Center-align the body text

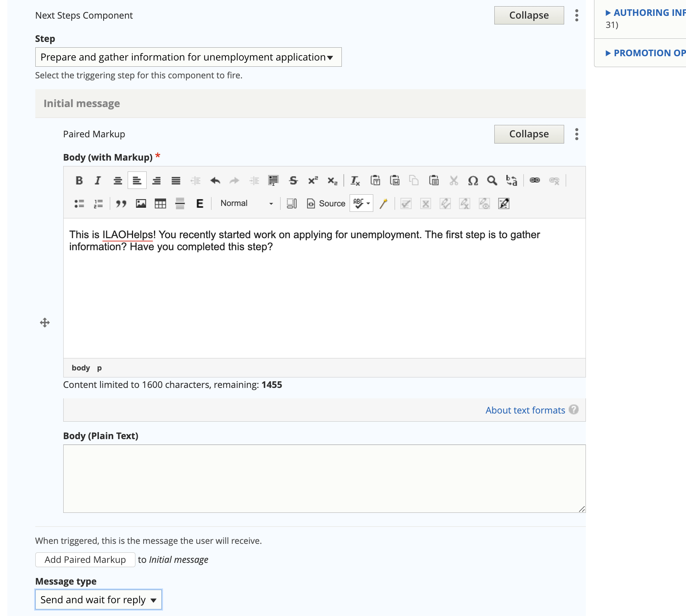(x=118, y=180)
